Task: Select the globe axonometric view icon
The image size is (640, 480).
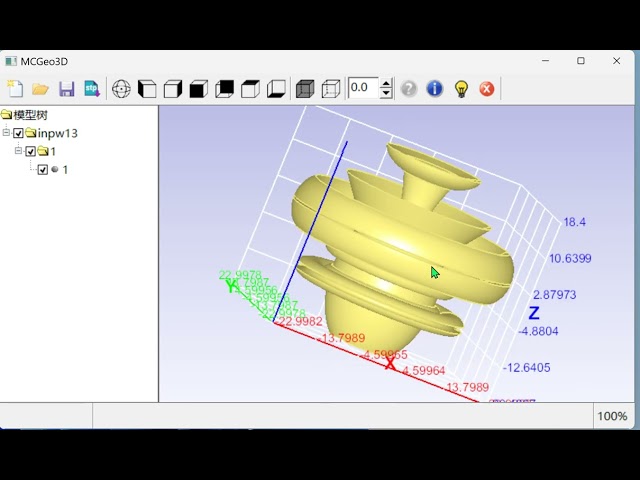Action: pyautogui.click(x=121, y=89)
